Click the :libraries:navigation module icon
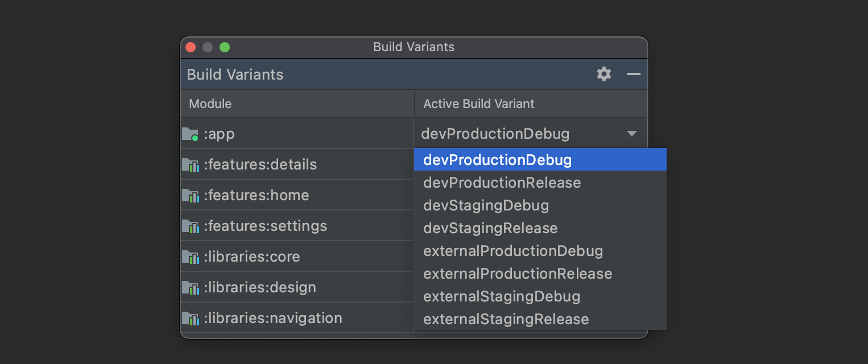 pyautogui.click(x=190, y=318)
